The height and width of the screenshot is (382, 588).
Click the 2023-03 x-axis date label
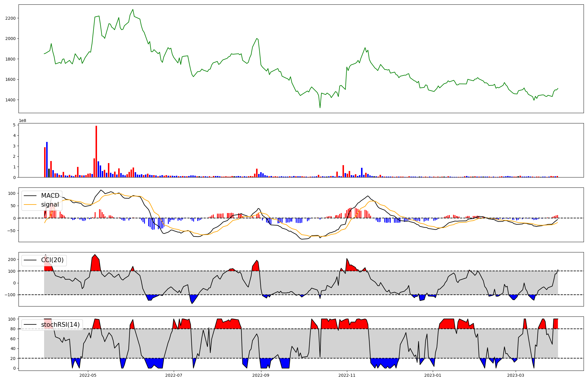[516, 375]
